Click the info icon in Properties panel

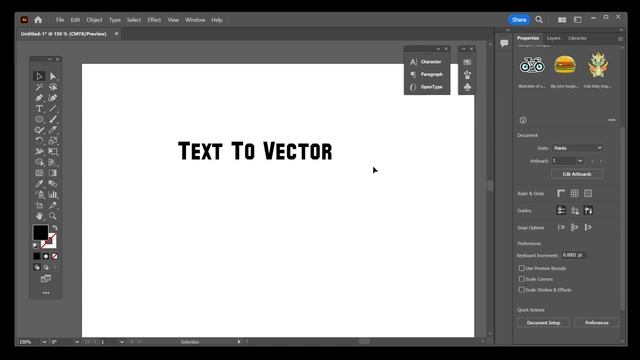click(523, 120)
